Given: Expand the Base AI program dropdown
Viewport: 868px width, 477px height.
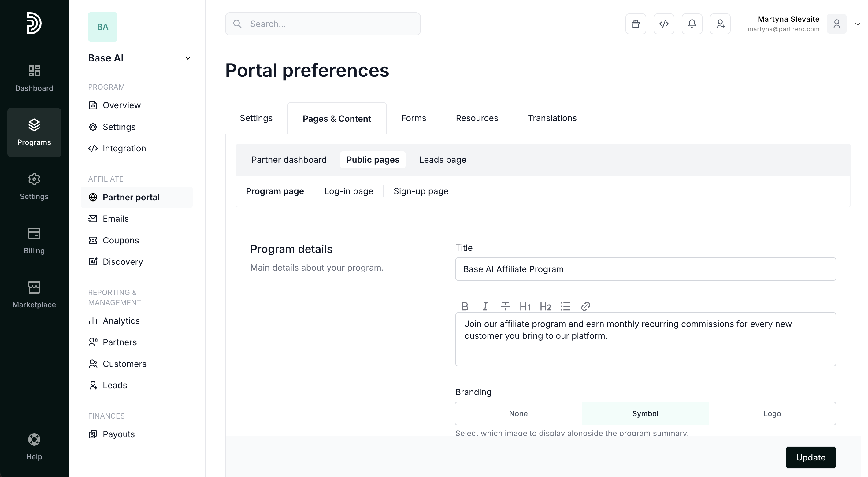Looking at the screenshot, I should (x=188, y=58).
